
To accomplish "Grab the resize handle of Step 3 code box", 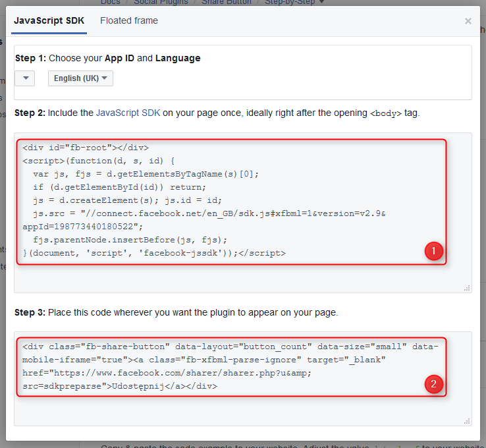I will tap(467, 422).
